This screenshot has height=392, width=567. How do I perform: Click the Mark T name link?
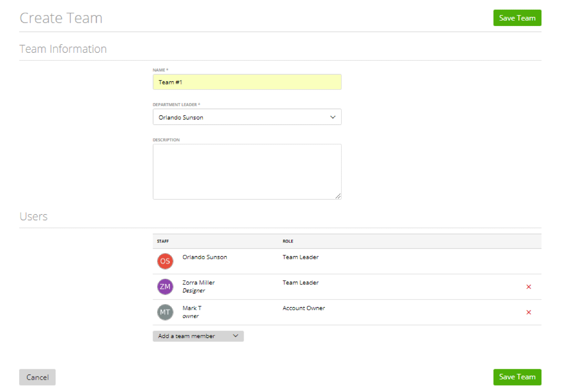(191, 308)
